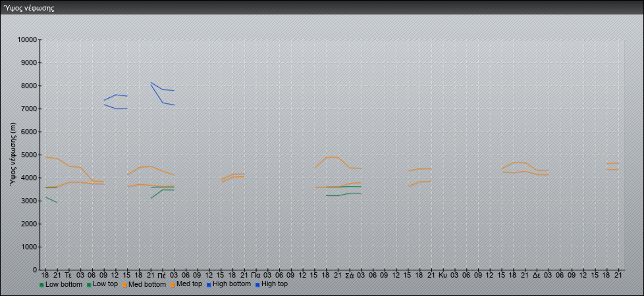The width and height of the screenshot is (644, 296).
Task: Click the vertical 'Ύψος νέφωσης (m)' axis title
Action: coord(13,155)
